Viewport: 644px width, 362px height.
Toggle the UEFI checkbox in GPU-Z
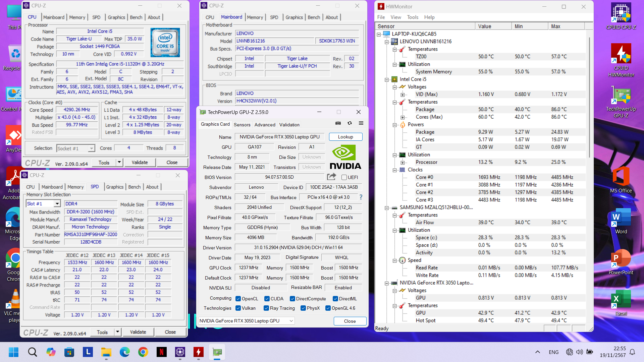coord(344,177)
